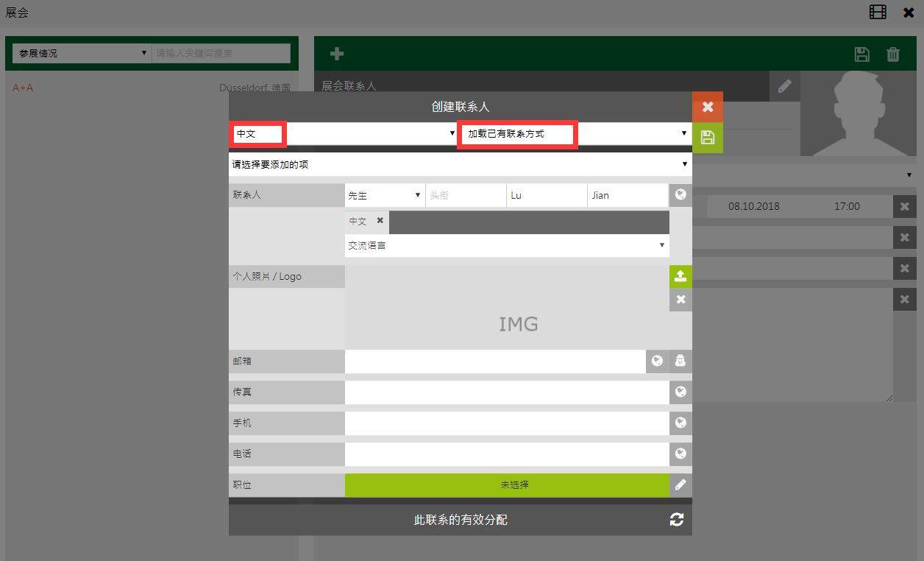924x561 pixels.
Task: Click the 头衔 title input field
Action: point(465,195)
